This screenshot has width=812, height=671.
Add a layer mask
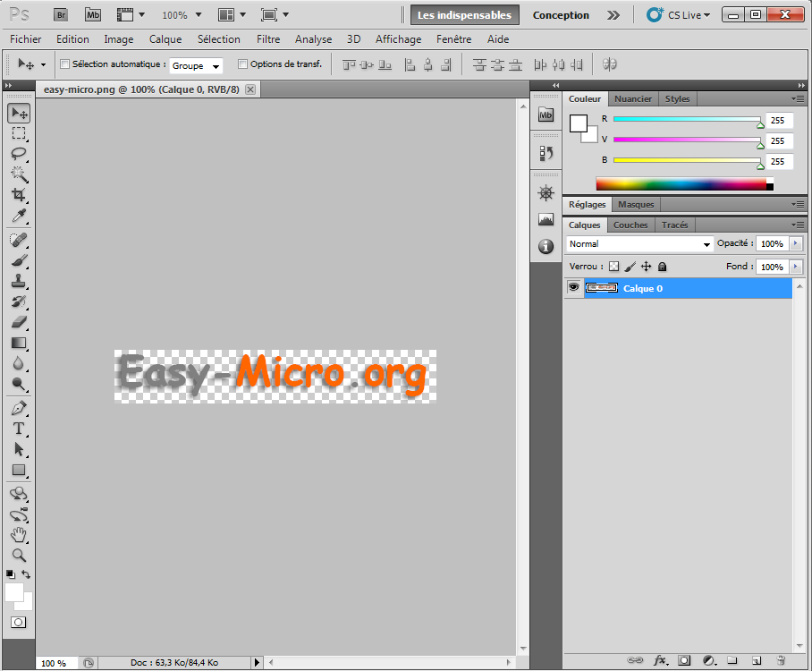[x=684, y=660]
